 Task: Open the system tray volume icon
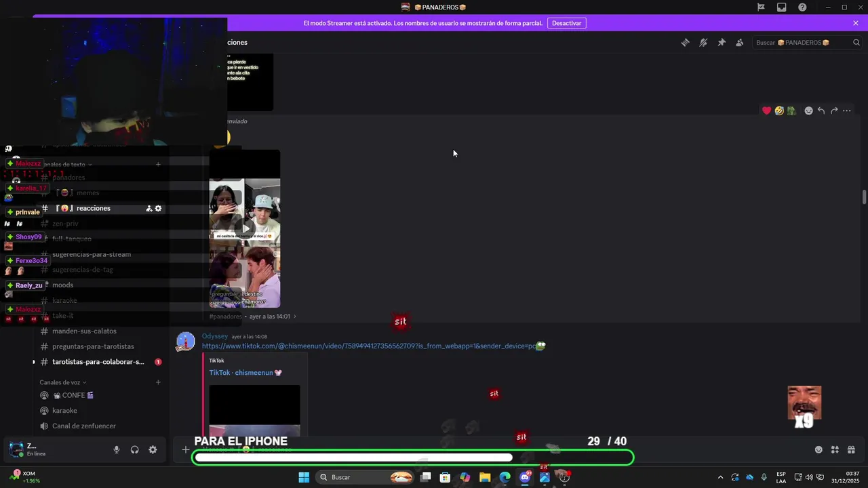coord(809,477)
